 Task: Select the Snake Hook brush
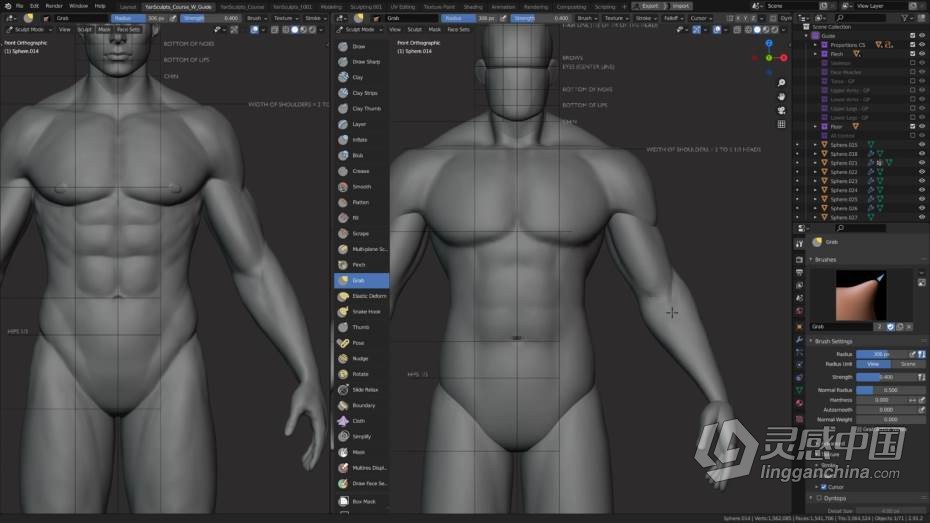tap(361, 311)
